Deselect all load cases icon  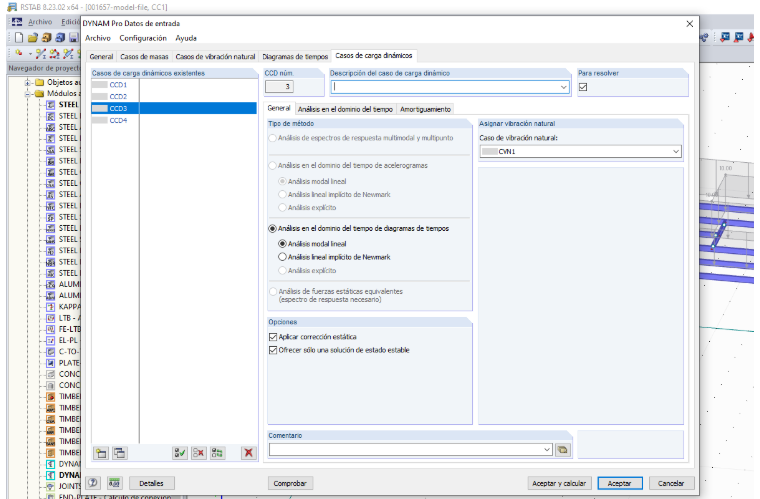click(x=198, y=453)
